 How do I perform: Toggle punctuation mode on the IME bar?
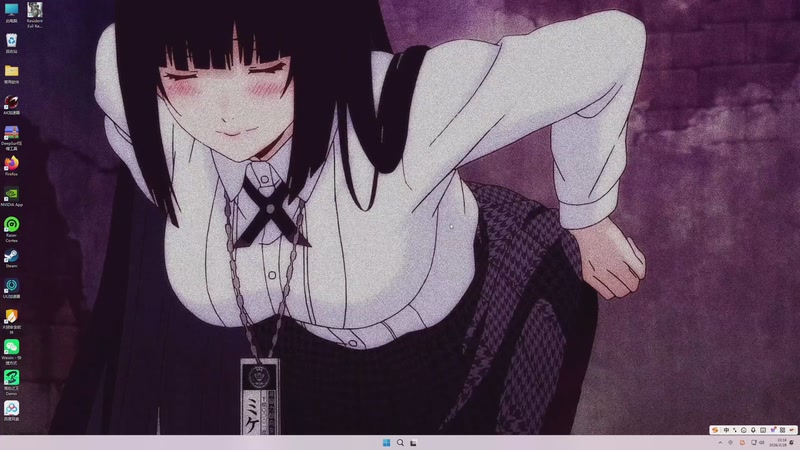tap(735, 430)
